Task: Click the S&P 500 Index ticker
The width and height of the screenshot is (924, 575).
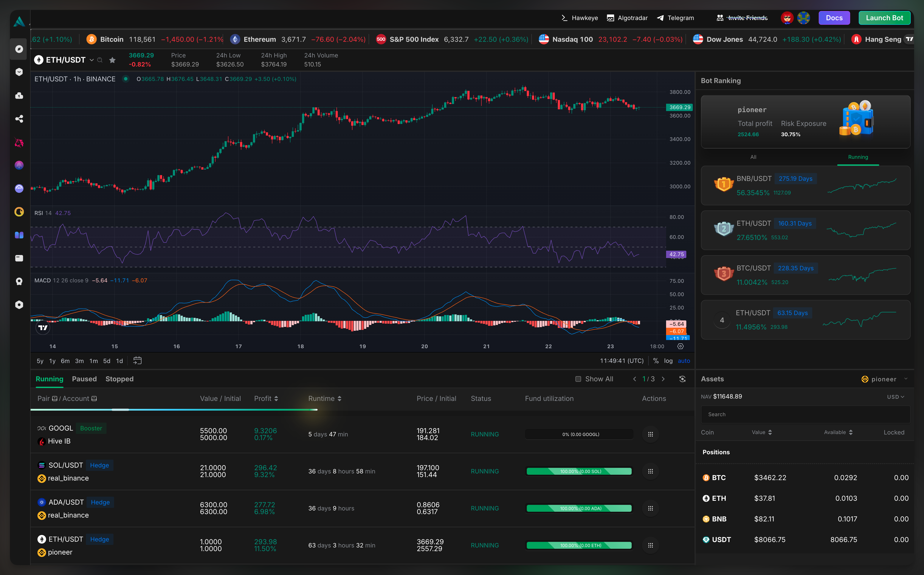Action: (452, 39)
